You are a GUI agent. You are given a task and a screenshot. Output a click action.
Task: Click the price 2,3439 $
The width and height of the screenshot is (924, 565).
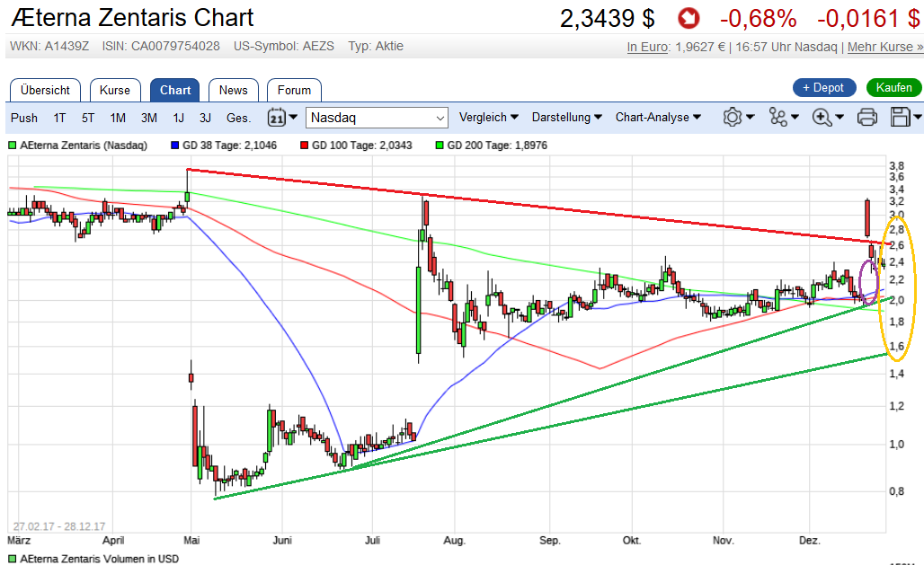pos(607,18)
